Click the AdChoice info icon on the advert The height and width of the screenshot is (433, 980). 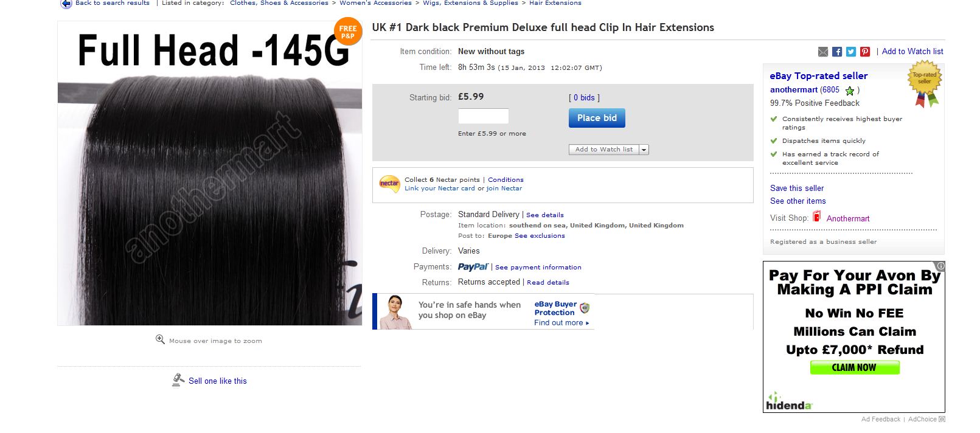pyautogui.click(x=940, y=266)
